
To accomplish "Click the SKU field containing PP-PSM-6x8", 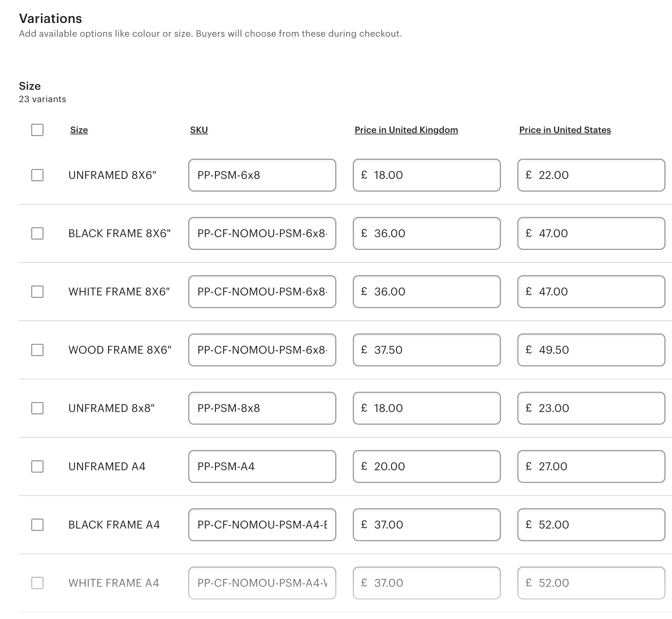I will point(262,175).
